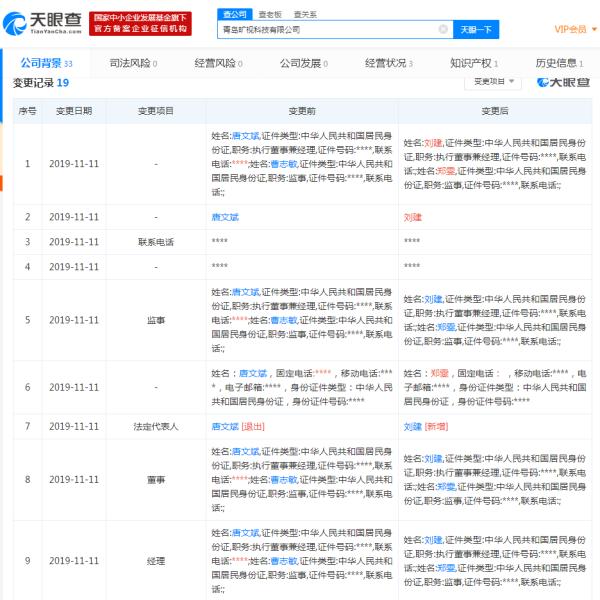
Task: Click 曹志敏 name in row 5 before-change cell
Action: tap(284, 320)
